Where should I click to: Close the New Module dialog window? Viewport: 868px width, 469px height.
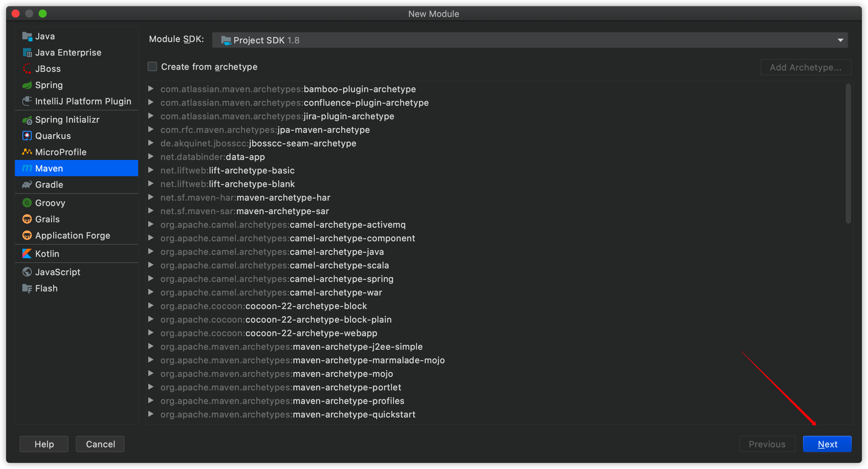[x=16, y=14]
